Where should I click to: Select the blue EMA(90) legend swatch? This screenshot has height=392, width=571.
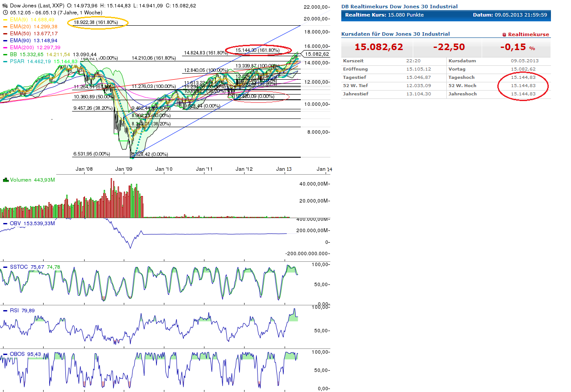(x=6, y=41)
